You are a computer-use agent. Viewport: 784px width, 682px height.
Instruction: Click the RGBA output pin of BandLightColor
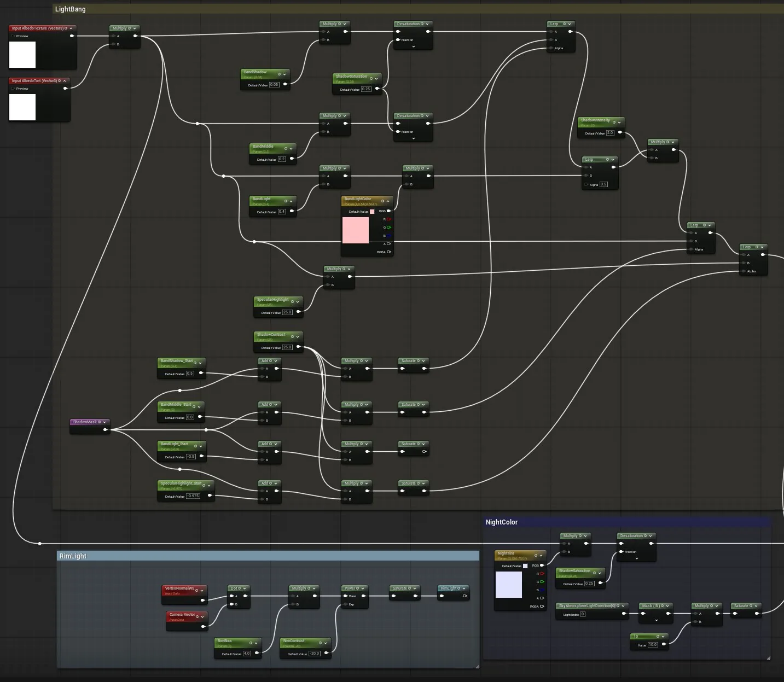click(x=388, y=252)
